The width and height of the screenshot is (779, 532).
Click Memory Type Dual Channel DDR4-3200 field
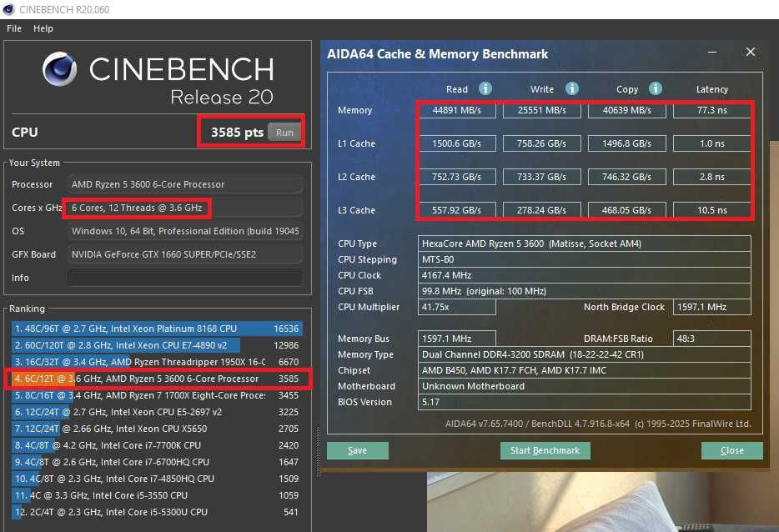tap(584, 354)
